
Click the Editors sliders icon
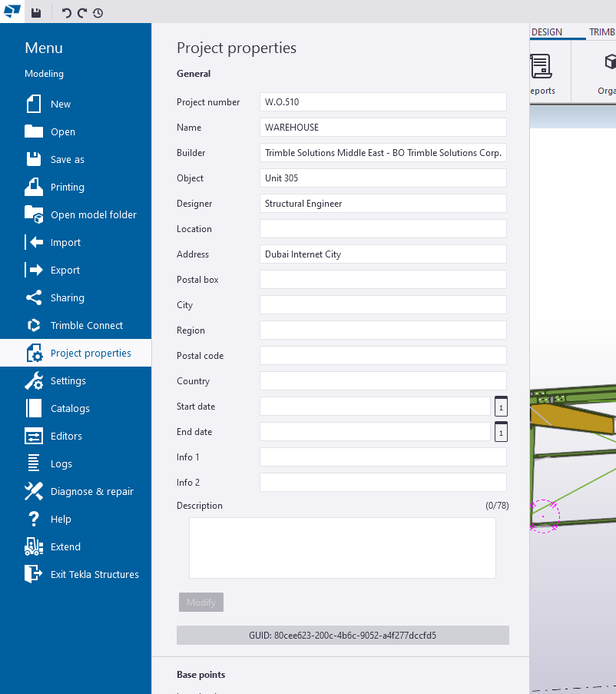pyautogui.click(x=34, y=436)
